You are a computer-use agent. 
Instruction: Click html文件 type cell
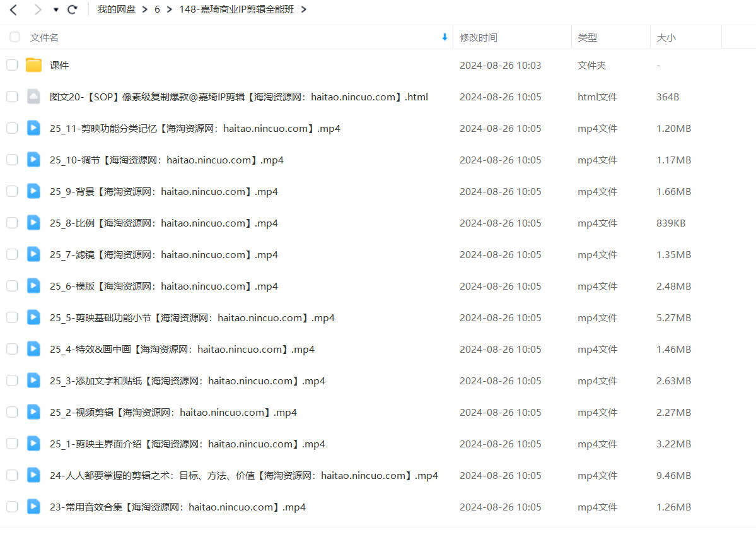point(597,97)
